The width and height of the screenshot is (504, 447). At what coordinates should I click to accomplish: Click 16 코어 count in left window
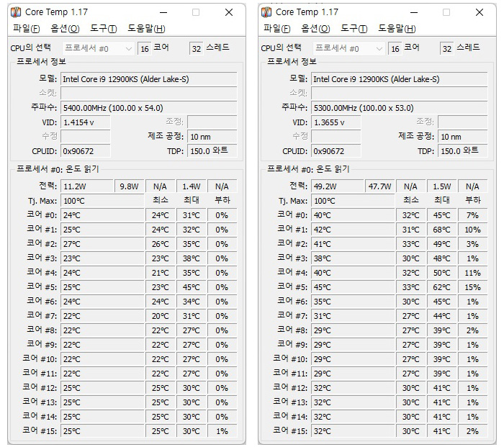click(145, 48)
